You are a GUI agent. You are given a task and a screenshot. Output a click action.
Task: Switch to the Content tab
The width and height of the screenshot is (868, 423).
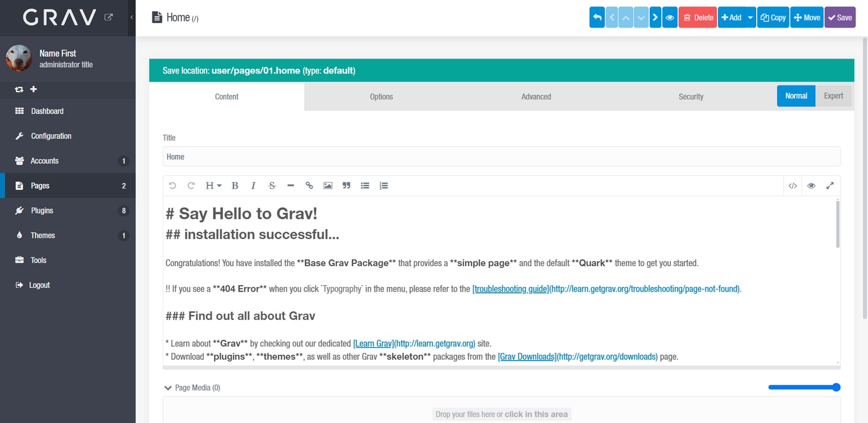pos(226,97)
